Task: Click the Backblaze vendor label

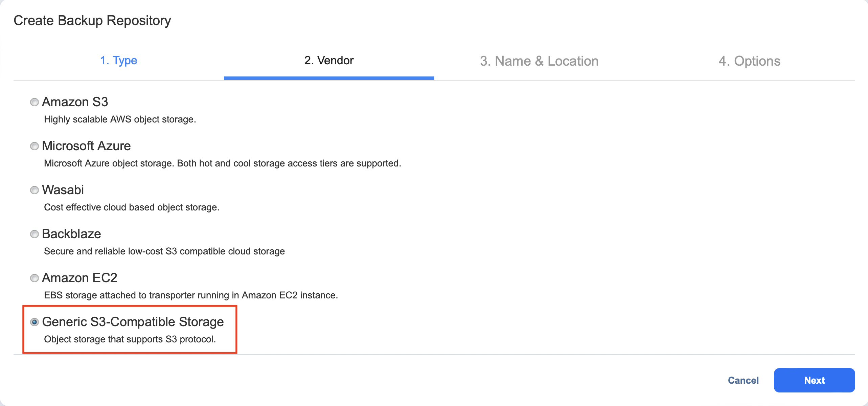Action: point(71,234)
